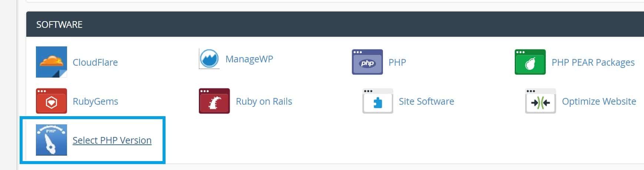Click the SOFTWARE heading text
This screenshot has width=644, height=170.
point(59,24)
